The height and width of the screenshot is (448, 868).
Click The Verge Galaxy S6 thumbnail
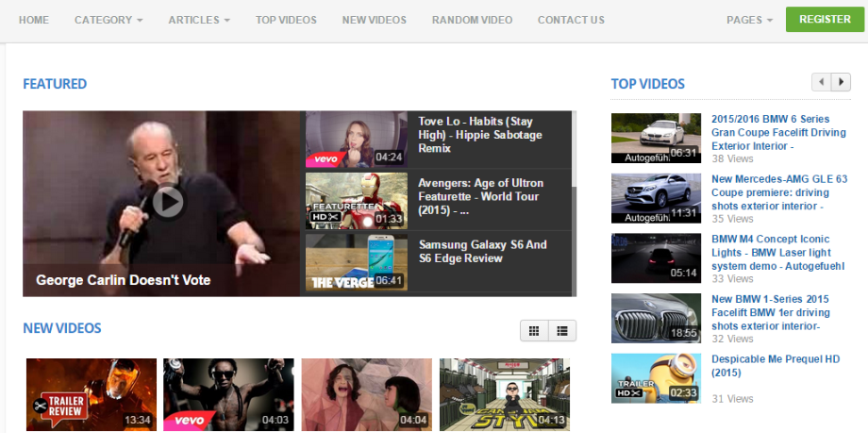coord(357,262)
